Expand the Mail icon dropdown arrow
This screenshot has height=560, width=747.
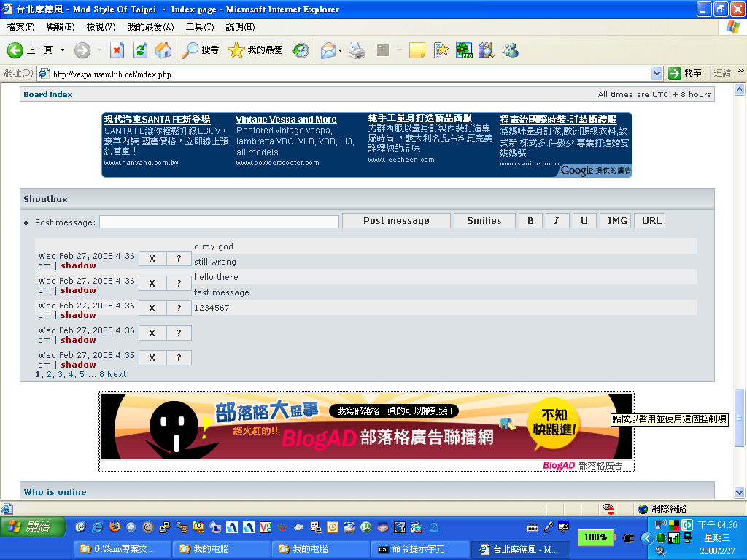click(x=340, y=50)
